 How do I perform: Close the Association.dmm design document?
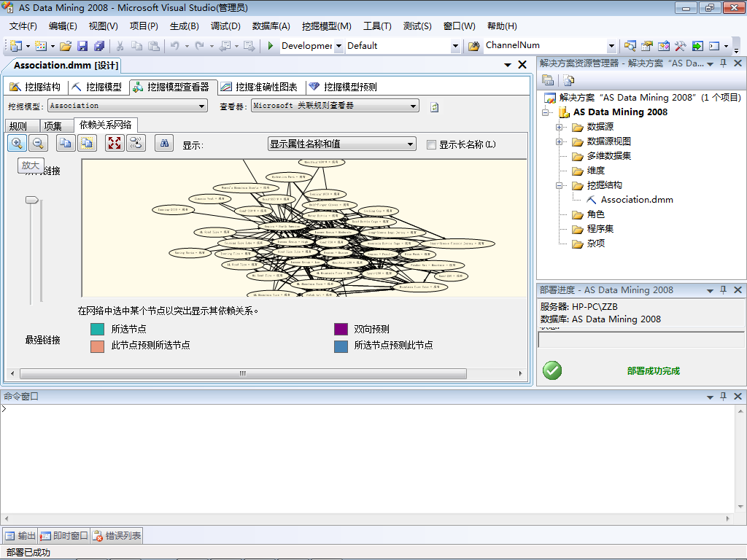[x=522, y=65]
